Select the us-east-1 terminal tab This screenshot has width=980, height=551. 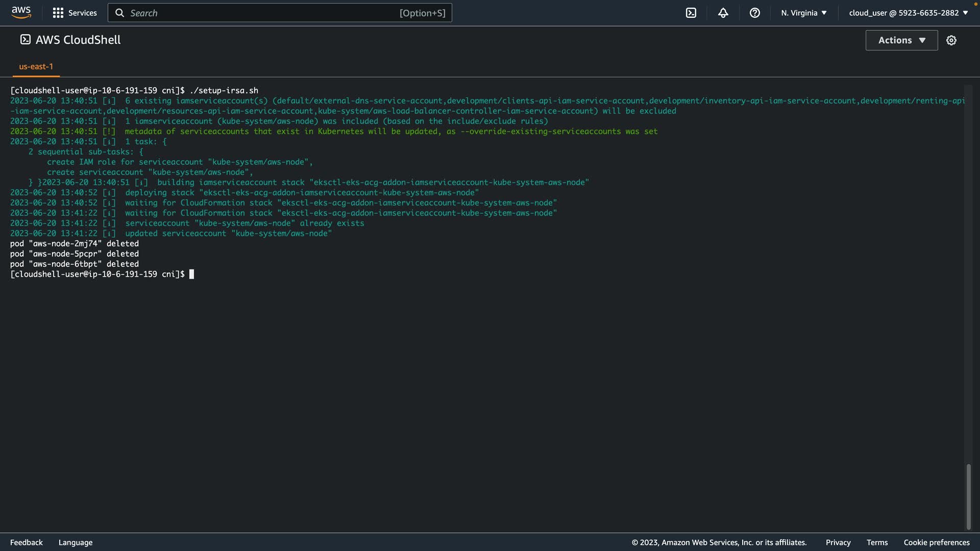coord(36,67)
